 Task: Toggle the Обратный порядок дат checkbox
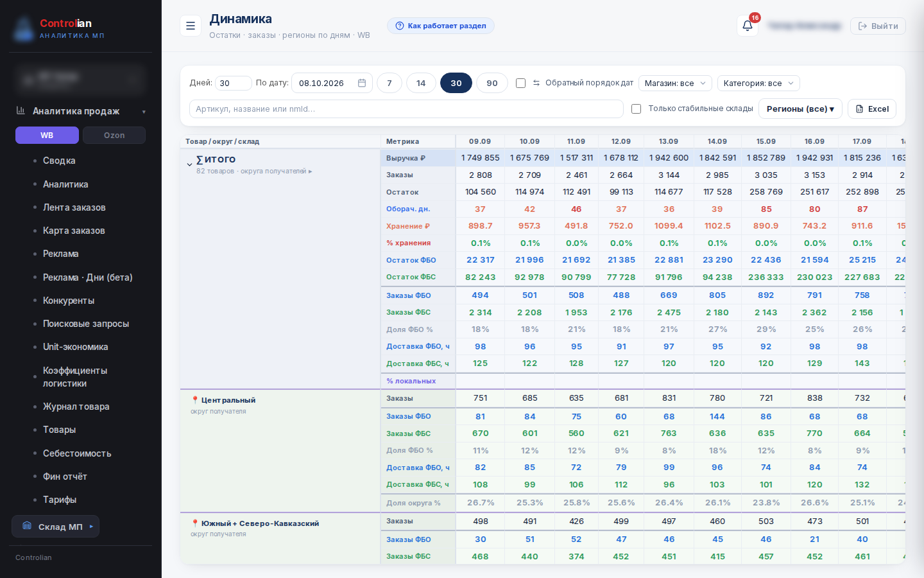(521, 83)
